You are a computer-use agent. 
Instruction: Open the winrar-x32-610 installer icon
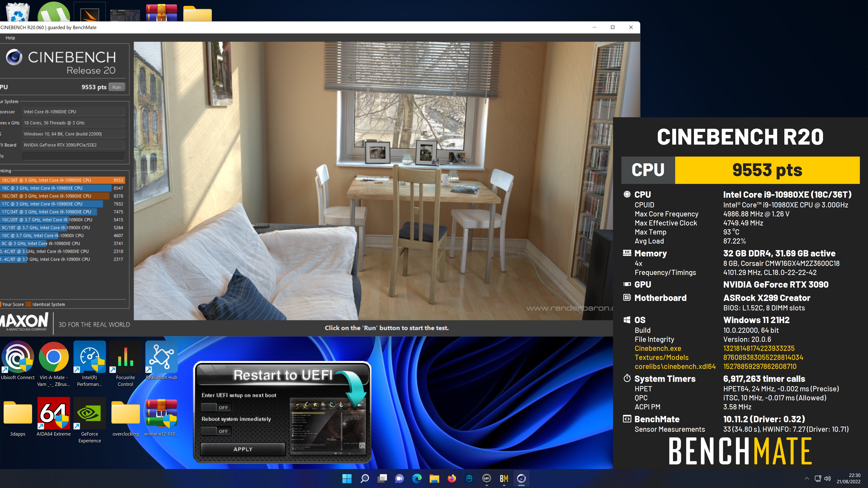(161, 417)
